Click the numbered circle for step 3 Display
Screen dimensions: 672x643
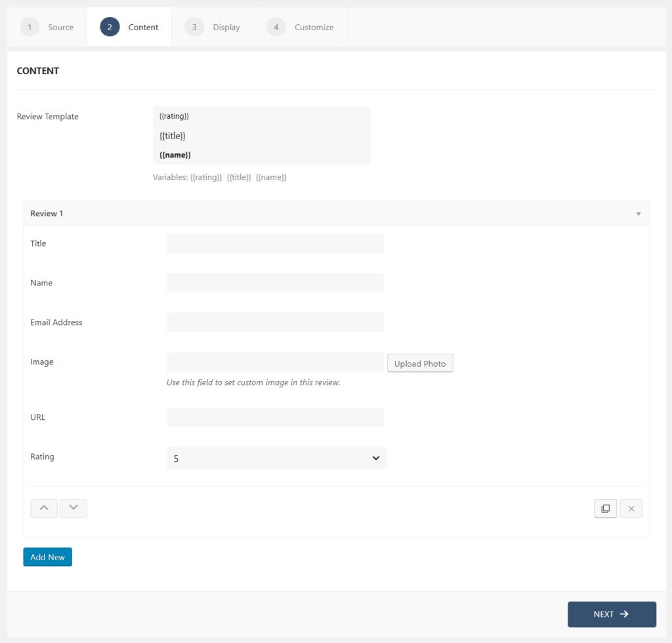pyautogui.click(x=194, y=27)
